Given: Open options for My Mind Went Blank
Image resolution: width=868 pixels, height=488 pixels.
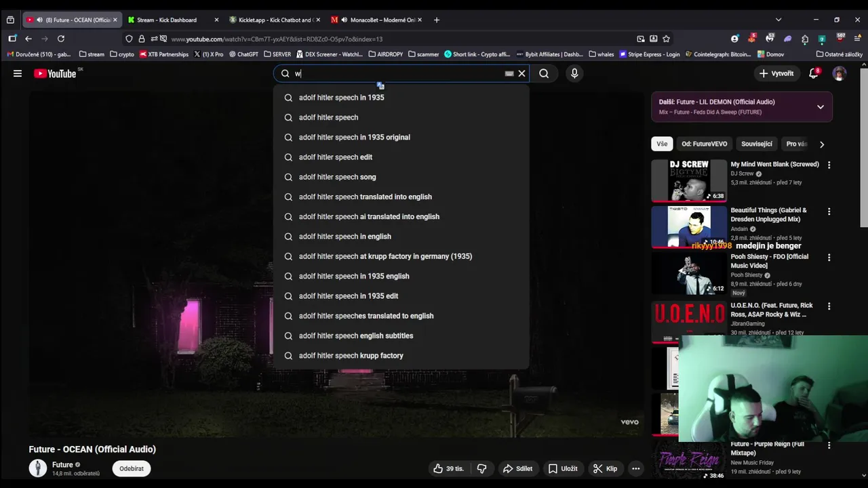Looking at the screenshot, I should 829,165.
